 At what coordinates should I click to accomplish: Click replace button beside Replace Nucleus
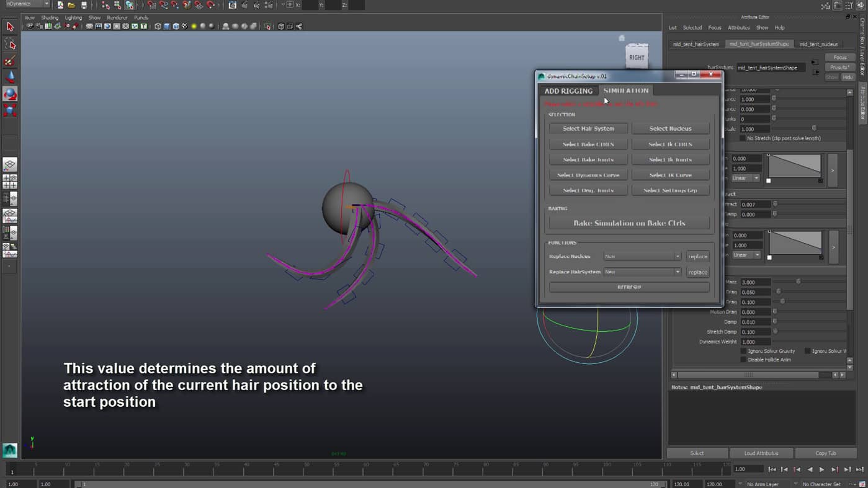coord(697,256)
